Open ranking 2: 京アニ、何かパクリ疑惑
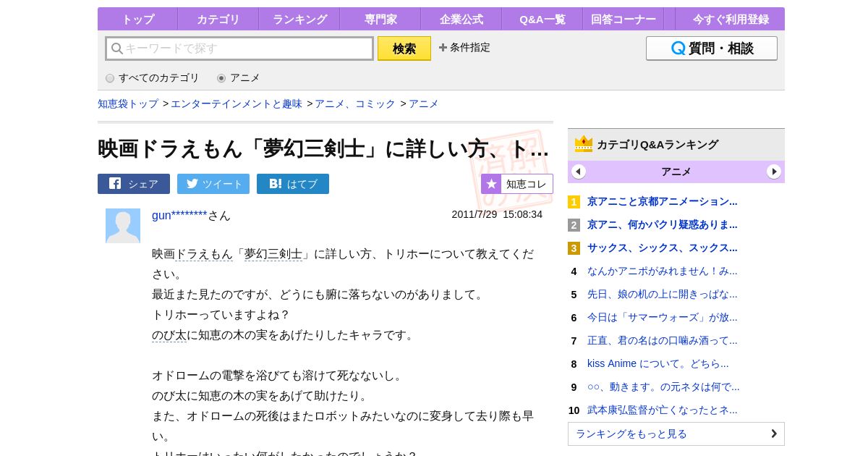 pos(663,224)
